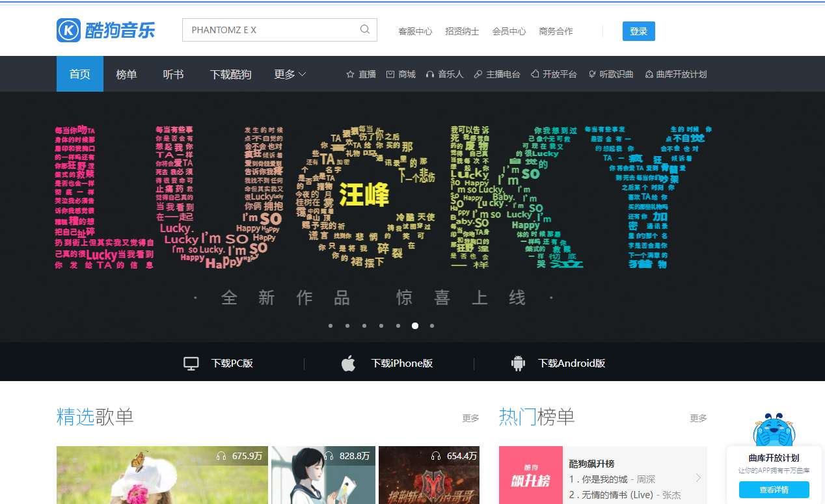The height and width of the screenshot is (504, 825).
Task: Expand the 酷狗飙升榜 chevron arrow
Action: (x=698, y=478)
